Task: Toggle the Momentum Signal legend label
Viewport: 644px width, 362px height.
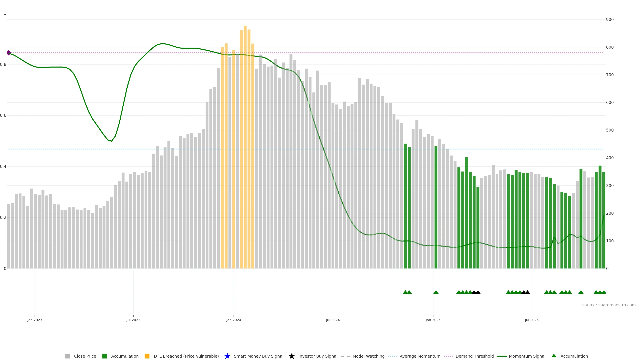Action: click(x=527, y=356)
